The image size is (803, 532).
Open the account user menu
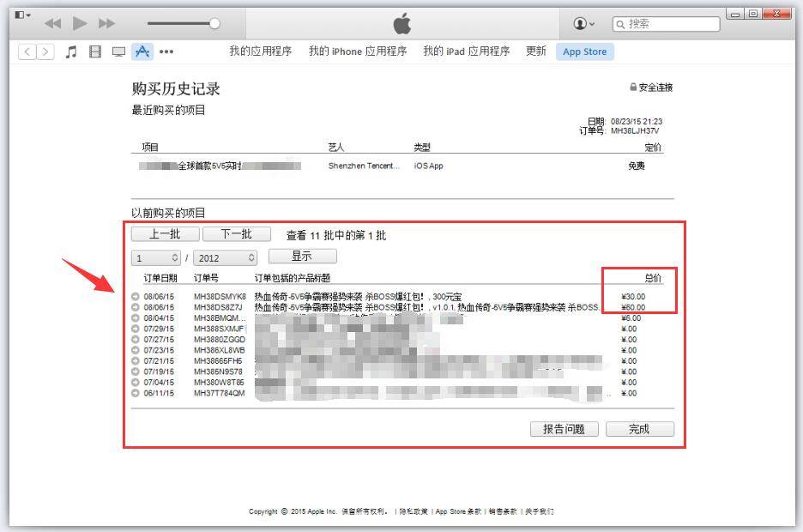pos(584,23)
